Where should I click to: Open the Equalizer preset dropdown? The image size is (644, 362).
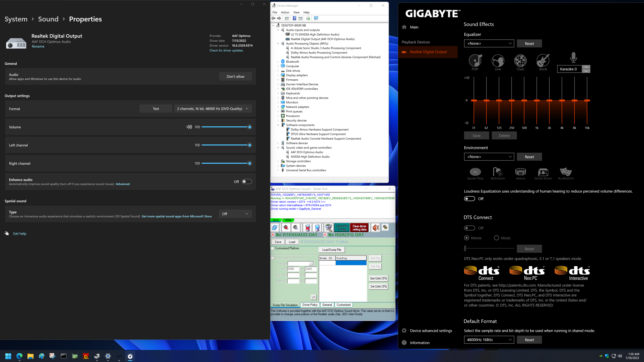tap(489, 43)
